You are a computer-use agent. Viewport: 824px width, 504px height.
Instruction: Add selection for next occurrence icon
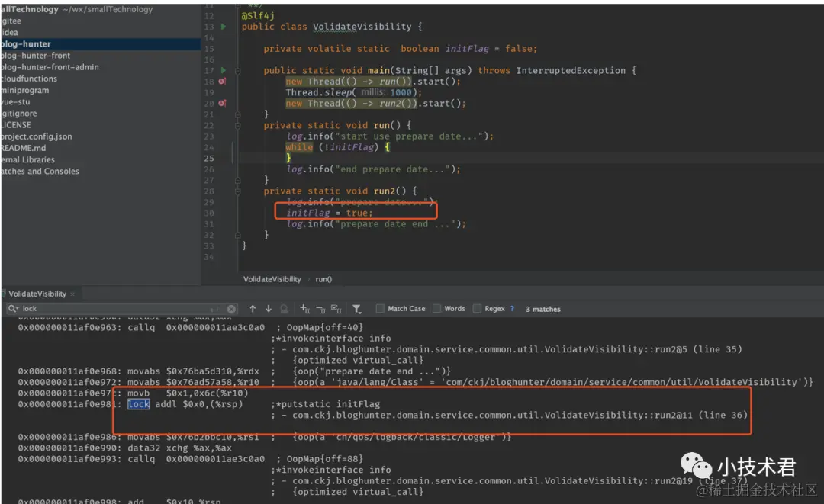click(304, 309)
